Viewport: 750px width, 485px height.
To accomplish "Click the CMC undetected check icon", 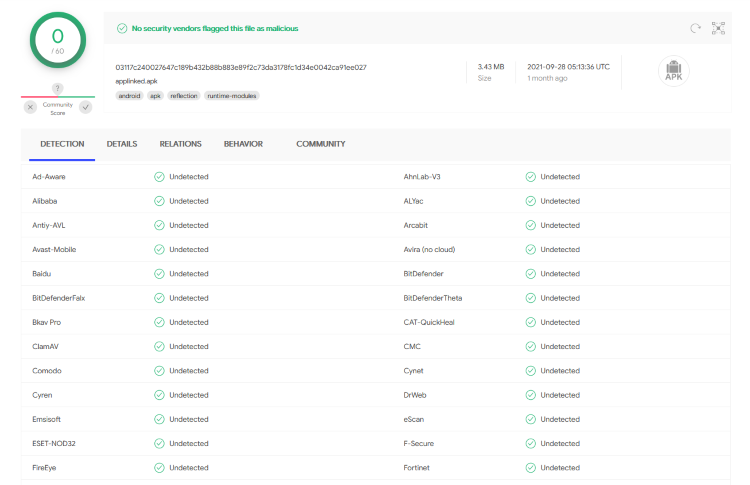I will (530, 346).
